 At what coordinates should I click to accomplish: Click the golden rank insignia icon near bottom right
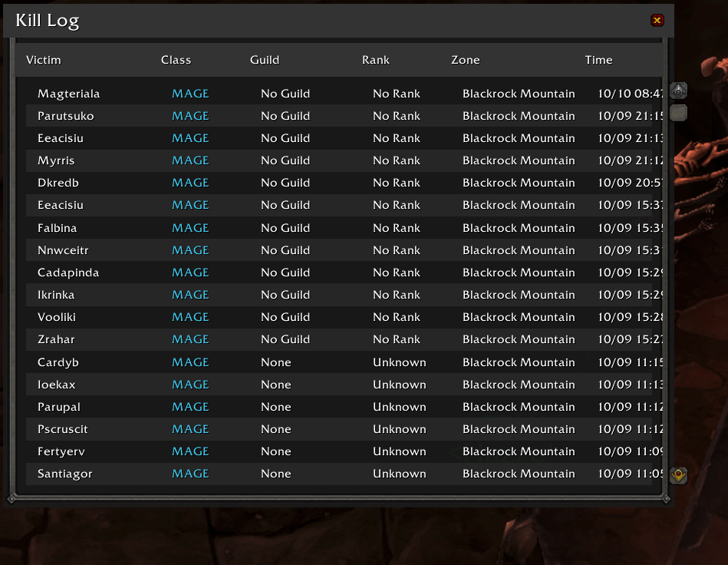pos(678,475)
